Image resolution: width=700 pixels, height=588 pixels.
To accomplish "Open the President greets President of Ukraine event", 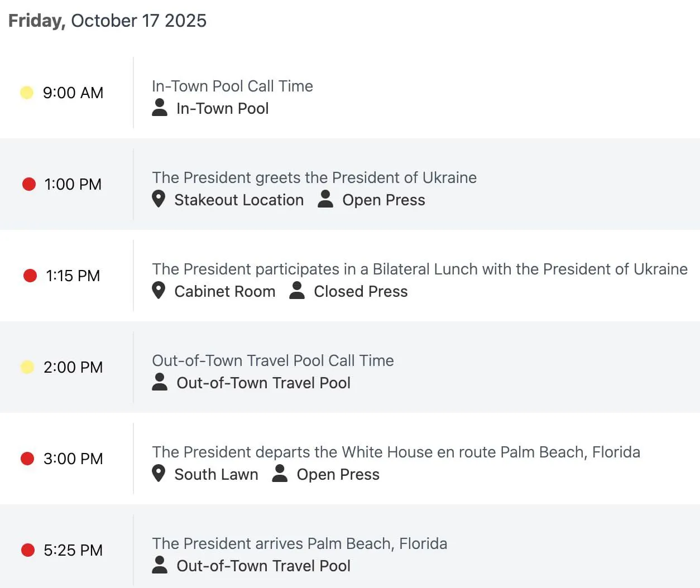I will point(314,177).
